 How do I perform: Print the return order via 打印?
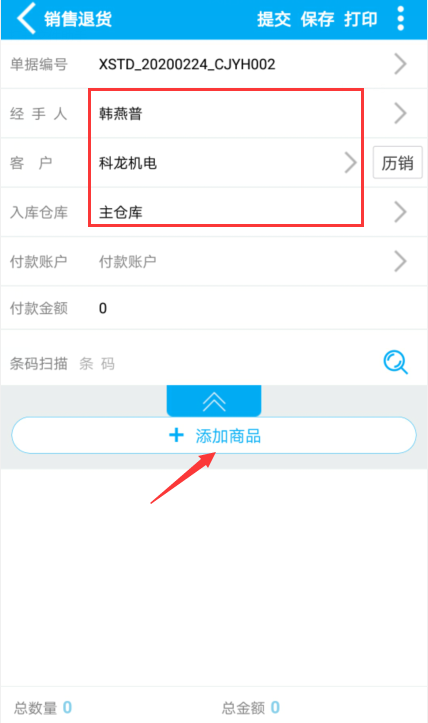(361, 19)
